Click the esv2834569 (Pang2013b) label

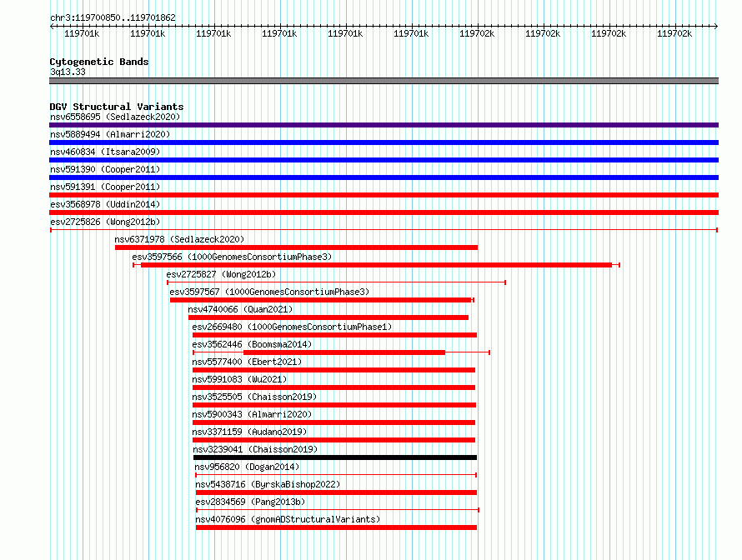[x=250, y=502]
